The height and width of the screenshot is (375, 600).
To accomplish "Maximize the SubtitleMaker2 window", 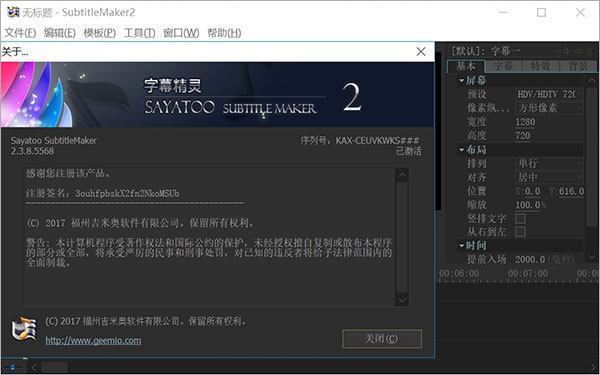I will [541, 13].
